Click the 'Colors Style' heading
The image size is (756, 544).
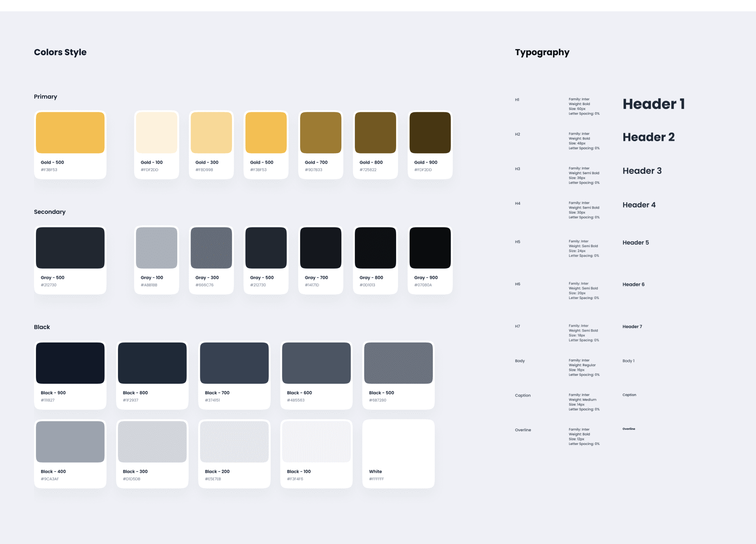[x=60, y=52]
